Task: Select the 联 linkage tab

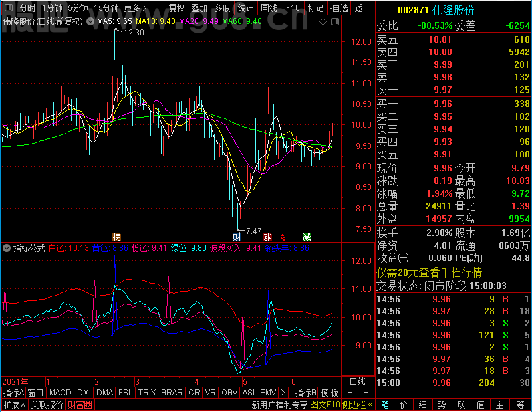Action: (461, 405)
